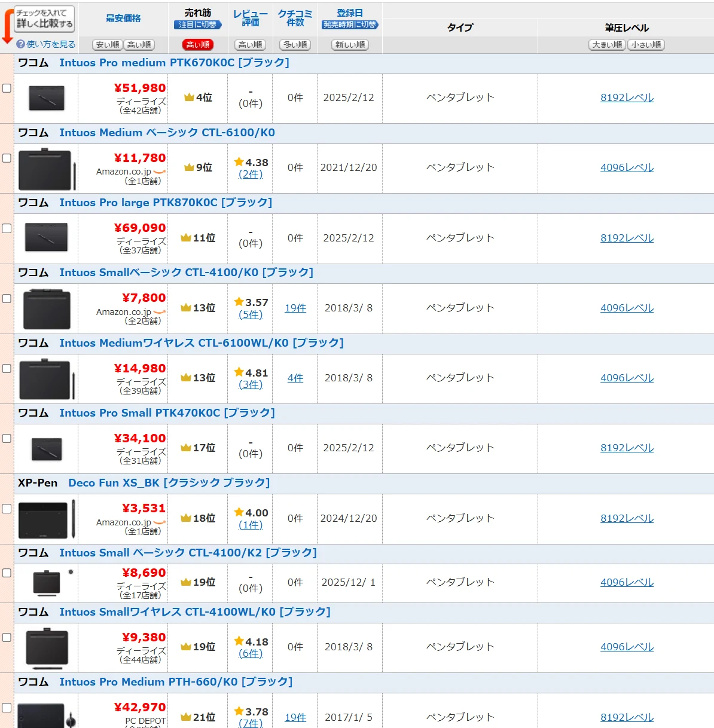Open Intuos Small ベーシック CTL-4100/K2 product link
Screen dimensions: 714x728
188,553
